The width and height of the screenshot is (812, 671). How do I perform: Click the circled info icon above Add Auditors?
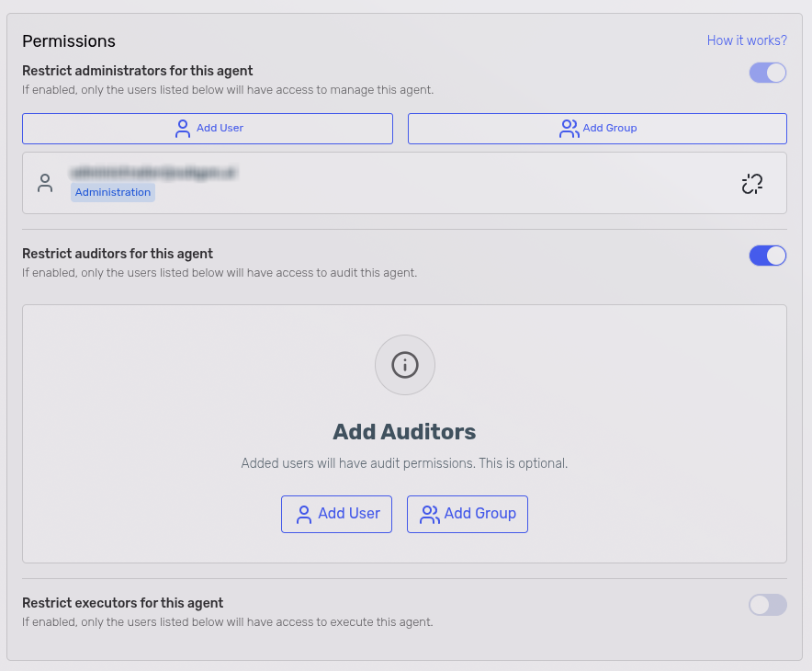coord(404,365)
